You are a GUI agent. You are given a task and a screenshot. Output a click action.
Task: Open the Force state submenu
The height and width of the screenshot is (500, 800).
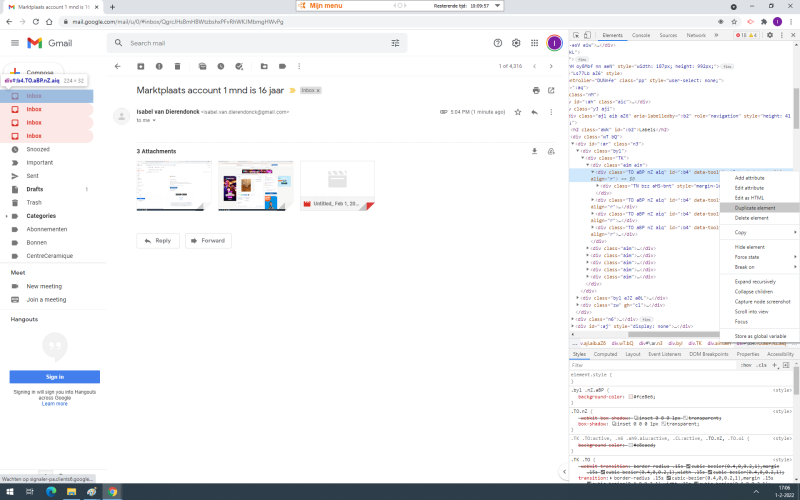tap(760, 257)
